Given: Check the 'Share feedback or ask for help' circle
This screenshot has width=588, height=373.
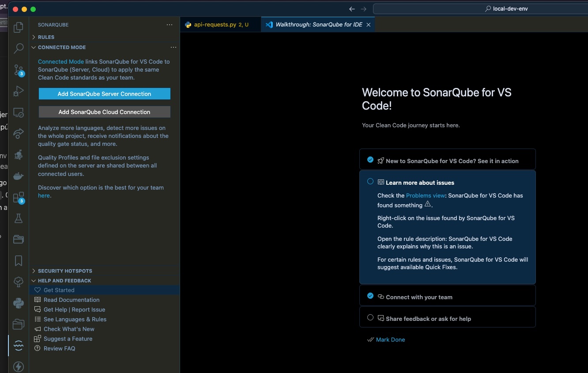Looking at the screenshot, I should 370,317.
